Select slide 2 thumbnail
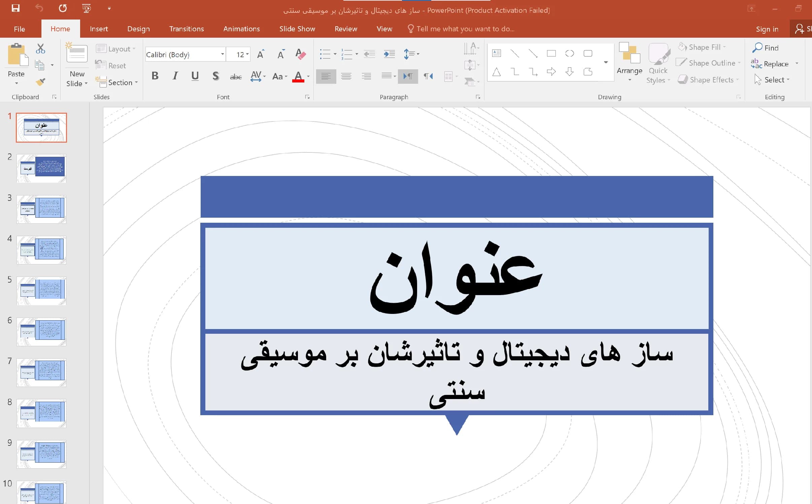The height and width of the screenshot is (504, 812). pos(41,169)
